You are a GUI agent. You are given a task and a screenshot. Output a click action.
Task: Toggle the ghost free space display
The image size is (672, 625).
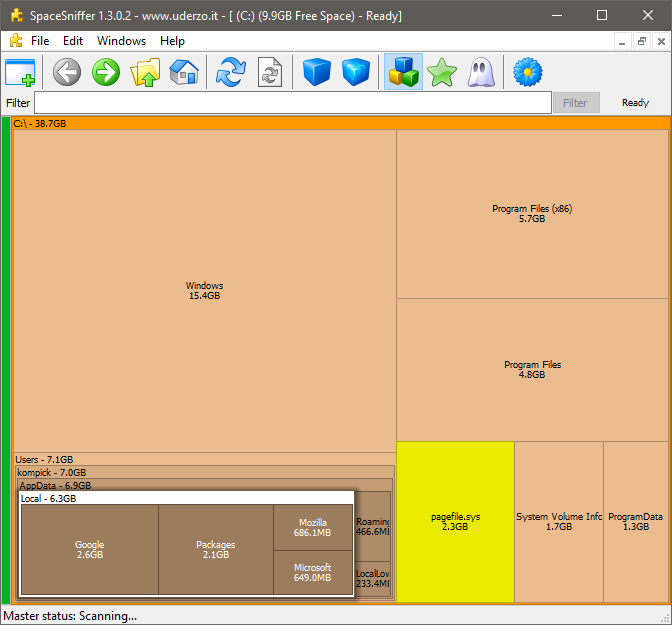(481, 72)
